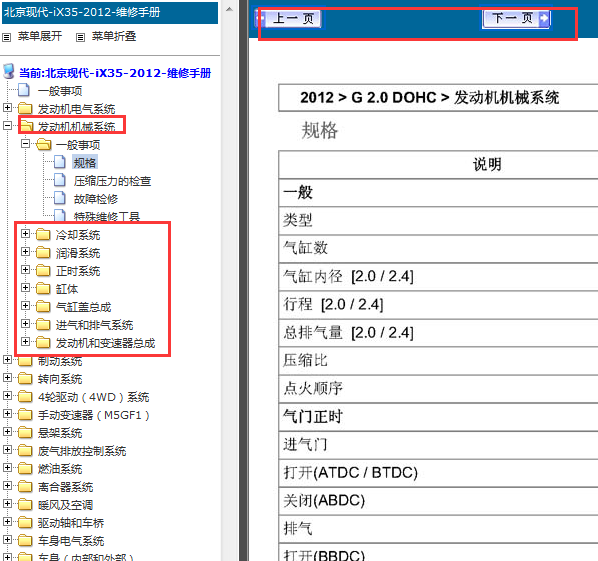
Task: Expand the 悬架系统 node
Action: (7, 431)
